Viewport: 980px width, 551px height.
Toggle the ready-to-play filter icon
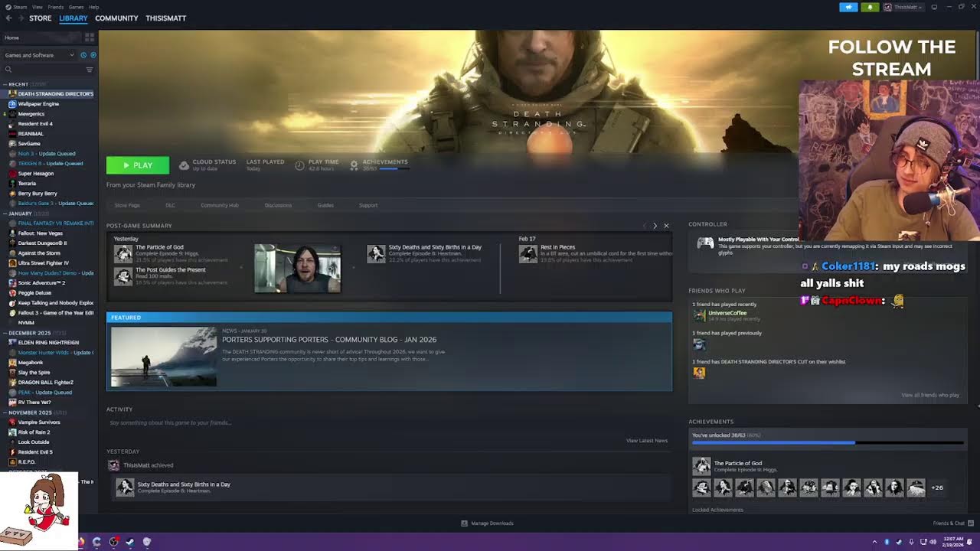pyautogui.click(x=93, y=55)
